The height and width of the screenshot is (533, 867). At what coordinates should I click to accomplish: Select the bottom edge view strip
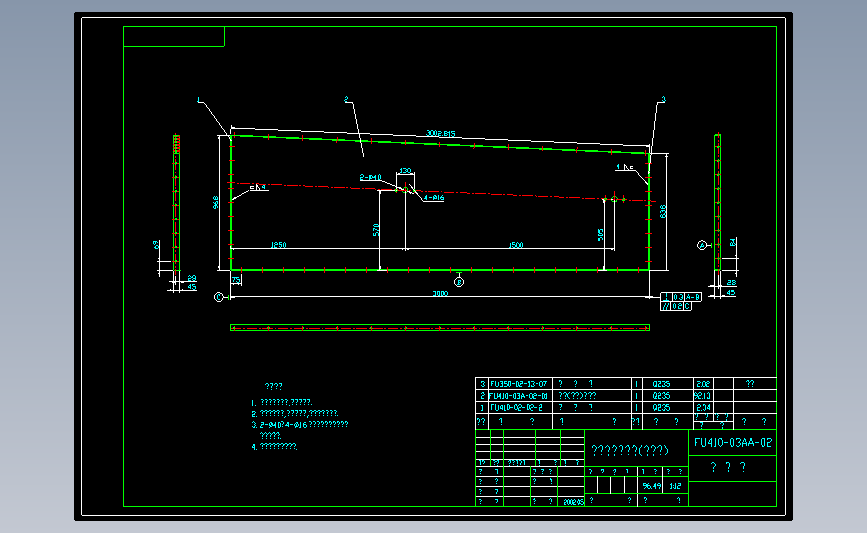tap(440, 328)
